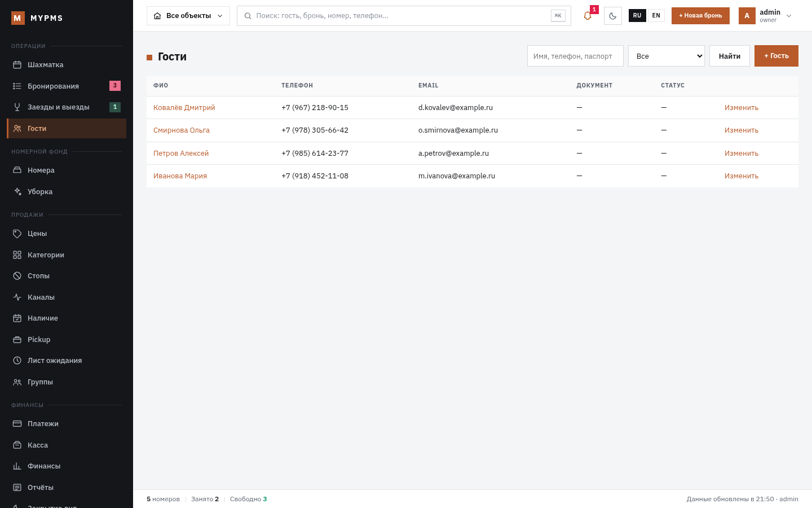Focus the Имя, телефон, паспорт filter field
The height and width of the screenshot is (508, 812).
click(x=575, y=56)
